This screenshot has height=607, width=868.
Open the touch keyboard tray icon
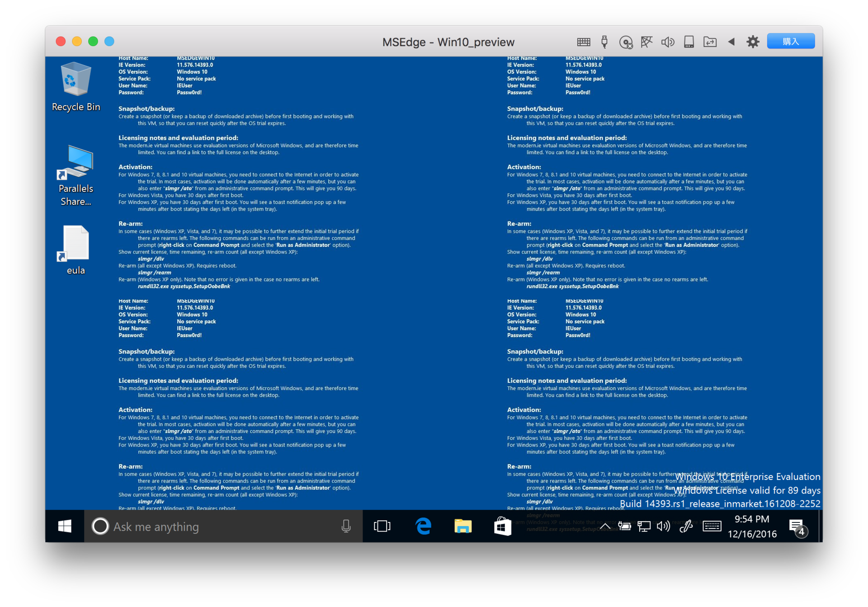pyautogui.click(x=712, y=526)
